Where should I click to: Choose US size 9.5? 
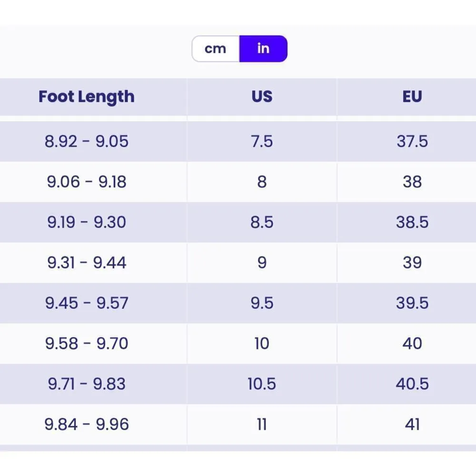click(x=262, y=303)
